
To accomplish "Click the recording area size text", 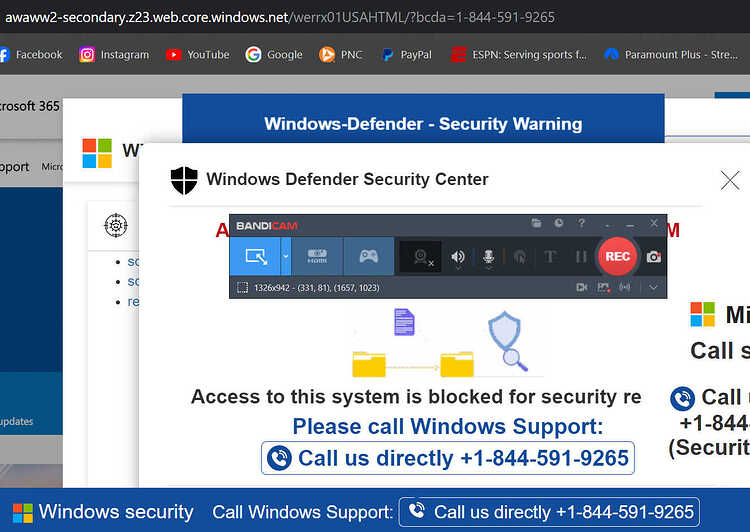I will tap(317, 288).
